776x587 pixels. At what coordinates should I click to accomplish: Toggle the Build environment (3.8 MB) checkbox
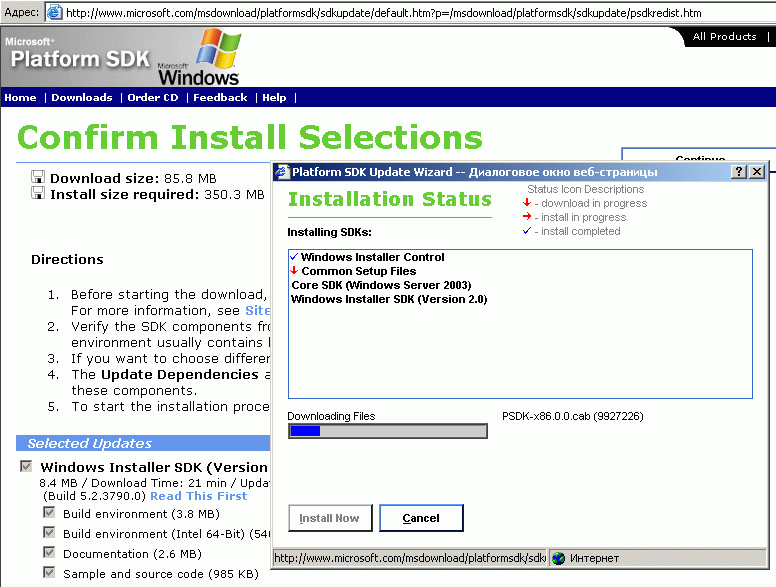tap(49, 512)
